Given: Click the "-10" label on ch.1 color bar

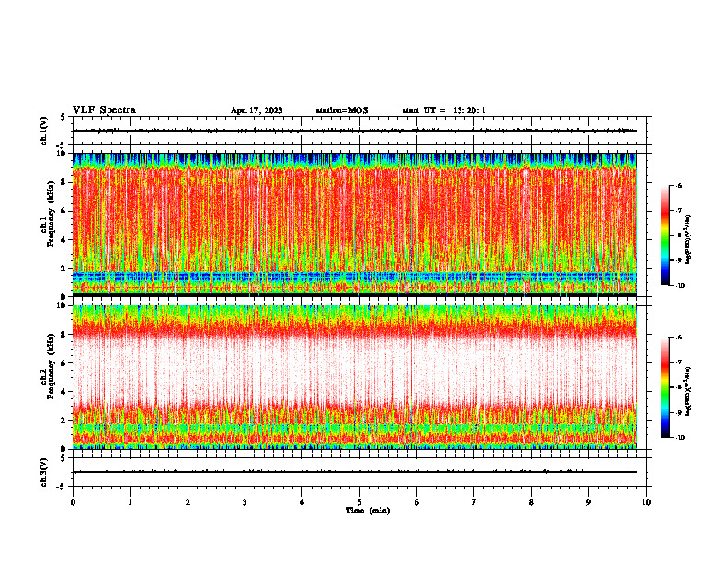Looking at the screenshot, I should point(679,286).
